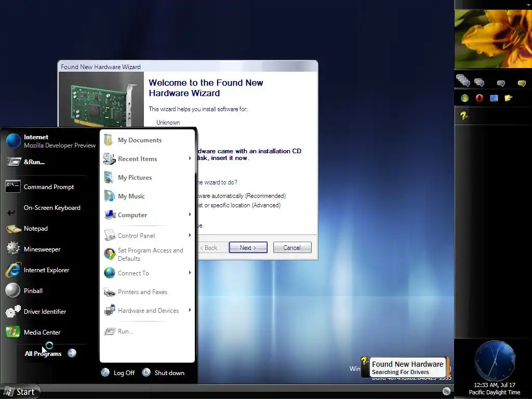Click the Shut down power icon
The width and height of the screenshot is (532, 399).
tap(146, 372)
